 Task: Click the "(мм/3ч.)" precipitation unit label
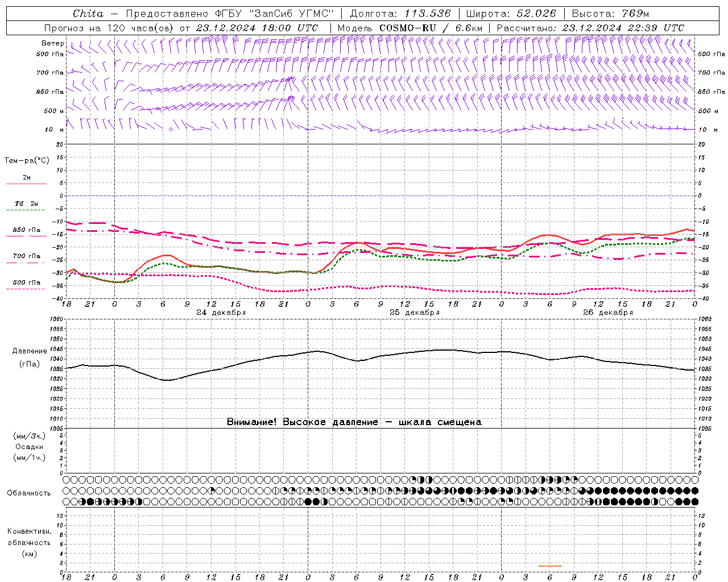[30, 436]
